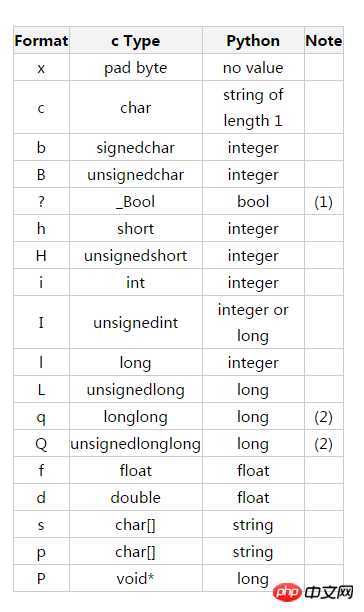Image resolution: width=364 pixels, height=612 pixels.
Task: Click the '_Bool' type cell
Action: (136, 201)
